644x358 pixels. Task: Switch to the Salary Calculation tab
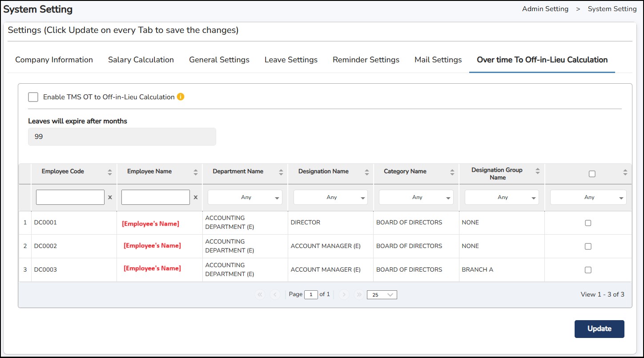[141, 60]
